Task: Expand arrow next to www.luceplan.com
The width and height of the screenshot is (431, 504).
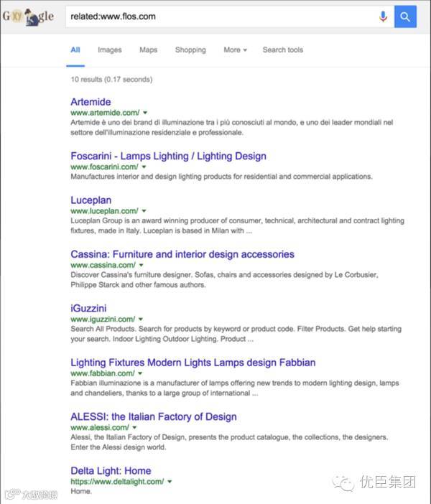Action: (x=144, y=211)
